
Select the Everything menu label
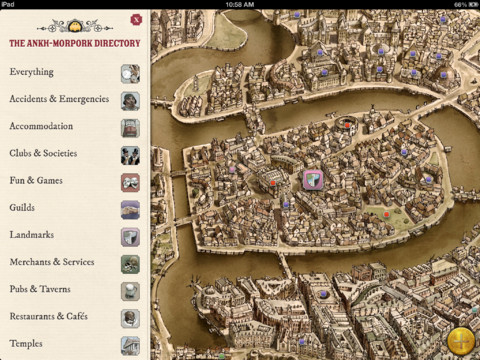click(32, 72)
